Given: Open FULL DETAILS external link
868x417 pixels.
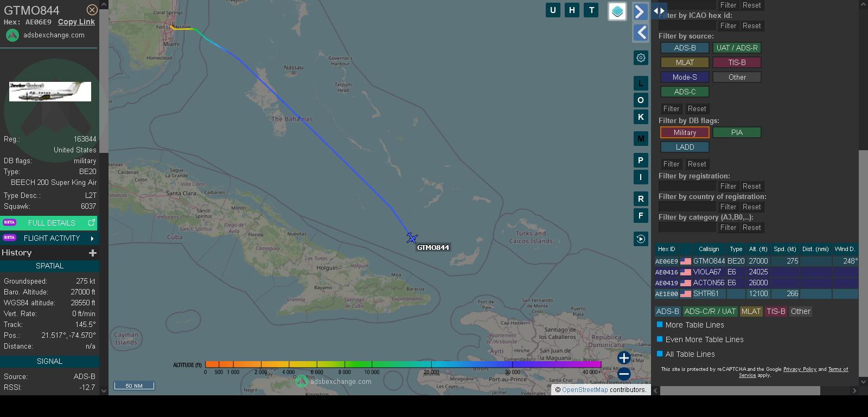Looking at the screenshot, I should coord(49,223).
